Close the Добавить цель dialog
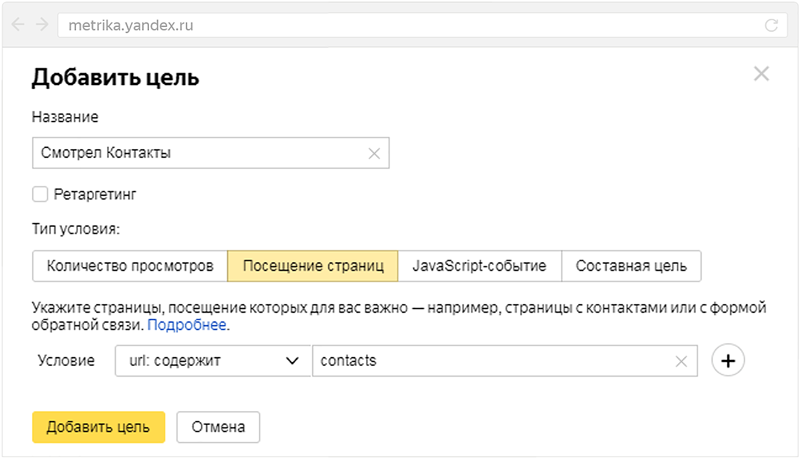This screenshot has height=458, width=800. point(761,74)
